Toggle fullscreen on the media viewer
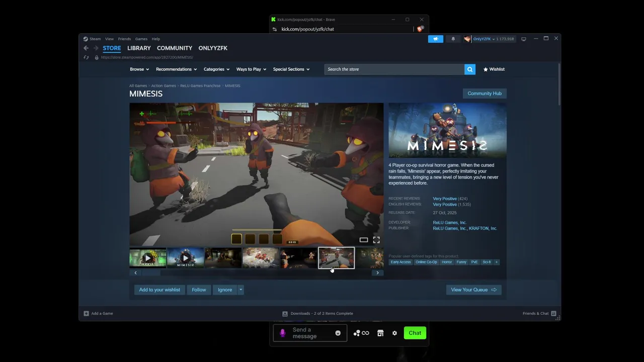644x362 pixels. point(376,240)
